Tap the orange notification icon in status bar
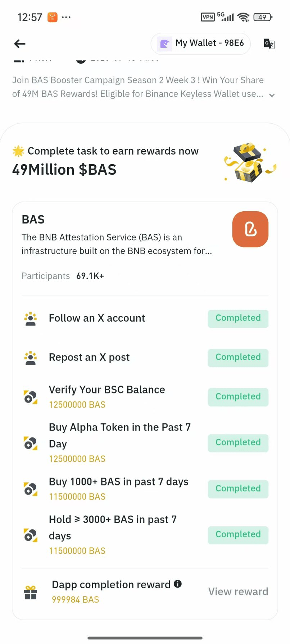 click(53, 17)
